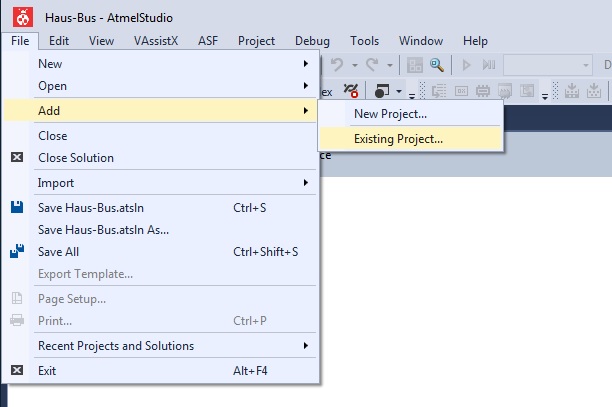This screenshot has width=612, height=407.
Task: Select Print... menu entry
Action: (161, 321)
